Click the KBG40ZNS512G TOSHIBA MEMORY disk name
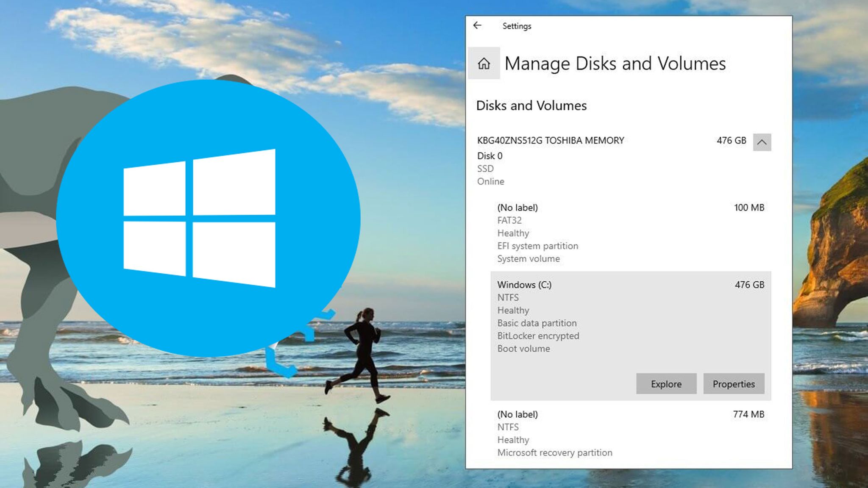 (550, 140)
